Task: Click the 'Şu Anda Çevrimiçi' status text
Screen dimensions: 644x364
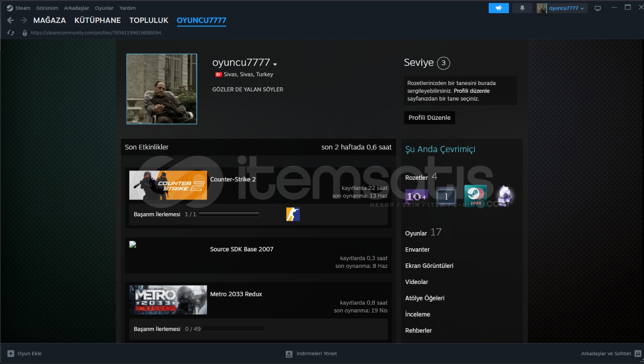Action: pyautogui.click(x=440, y=149)
